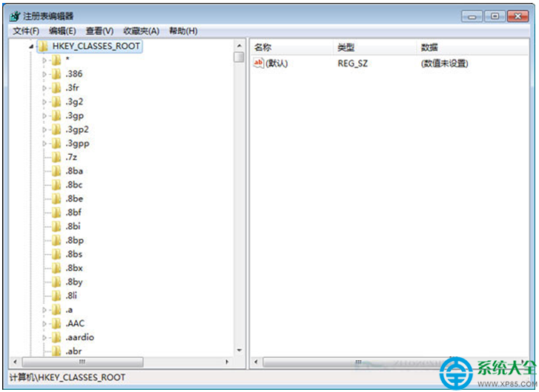Collapse the HKEY_CLASSES_ROOT tree node
Viewport: 539px width, 392px height.
point(32,47)
